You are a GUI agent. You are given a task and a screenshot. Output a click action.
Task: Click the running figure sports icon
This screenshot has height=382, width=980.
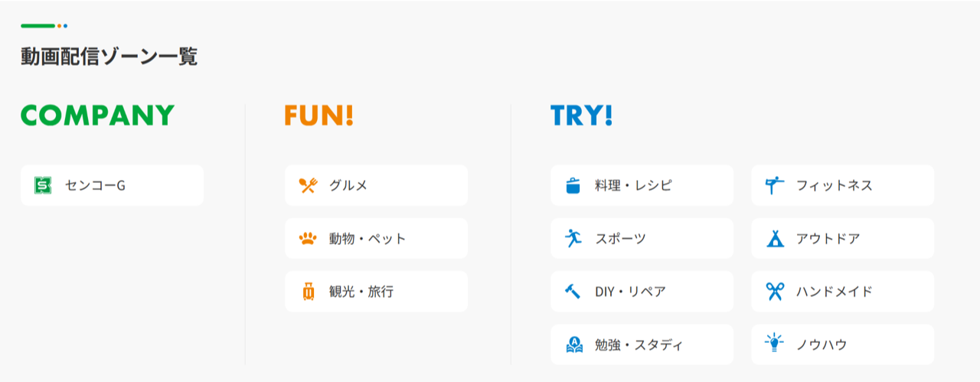coord(573,239)
